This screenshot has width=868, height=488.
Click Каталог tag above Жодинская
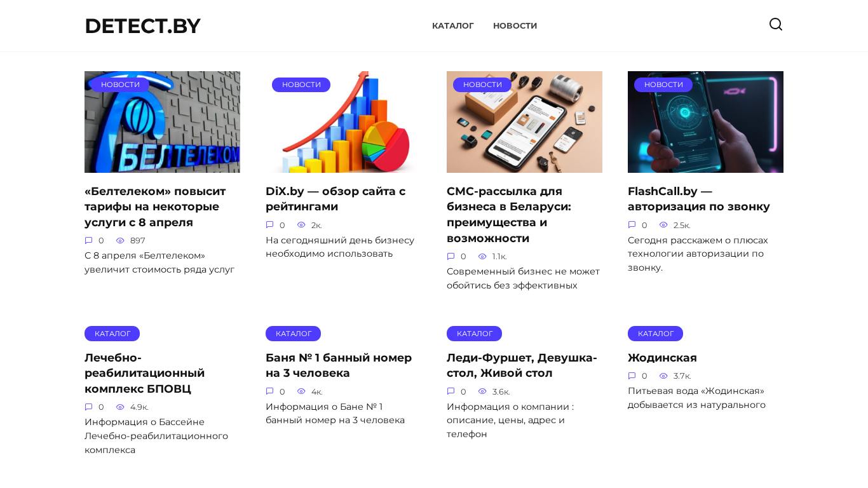(655, 334)
